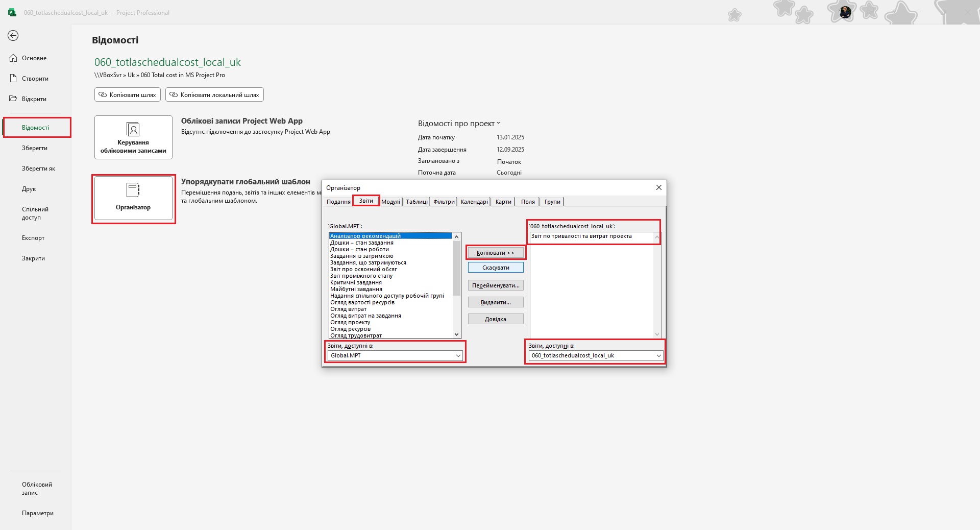
Task: Select Огляд вартості ресурсів
Action: (390, 302)
